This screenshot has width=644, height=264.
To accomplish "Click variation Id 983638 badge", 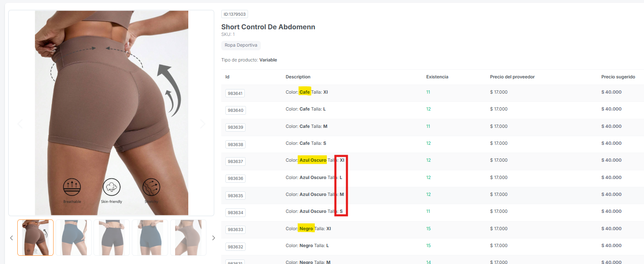I will [x=235, y=144].
